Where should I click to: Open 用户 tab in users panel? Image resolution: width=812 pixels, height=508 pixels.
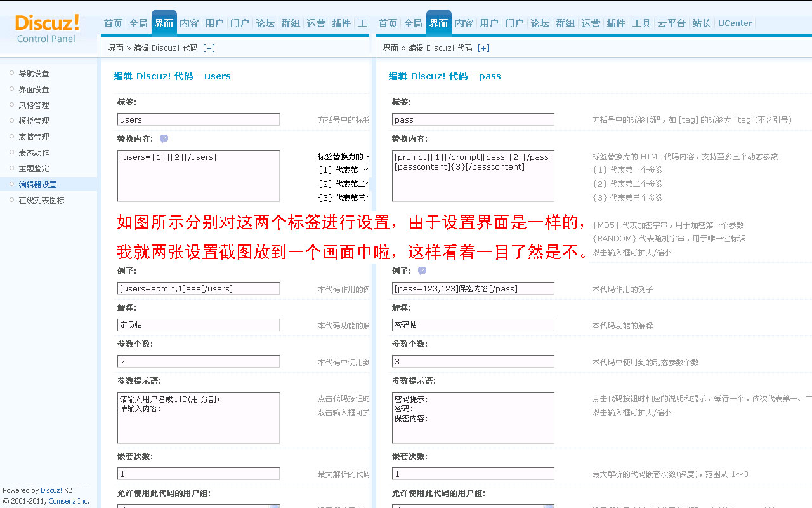tap(214, 23)
